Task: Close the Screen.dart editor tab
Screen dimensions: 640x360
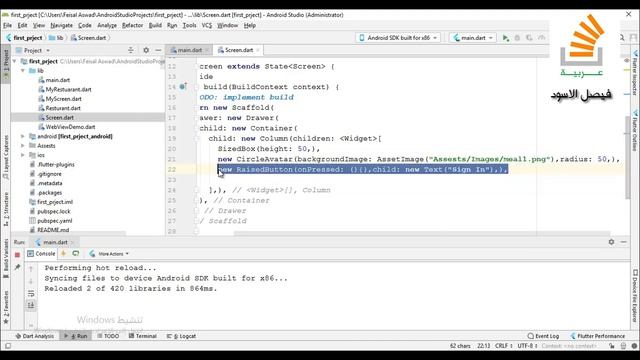Action: tap(258, 50)
